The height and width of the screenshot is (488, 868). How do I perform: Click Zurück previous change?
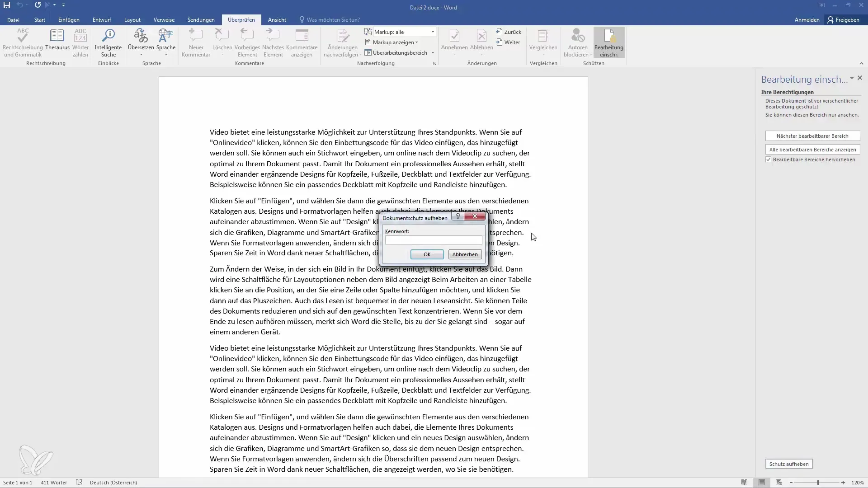509,32
